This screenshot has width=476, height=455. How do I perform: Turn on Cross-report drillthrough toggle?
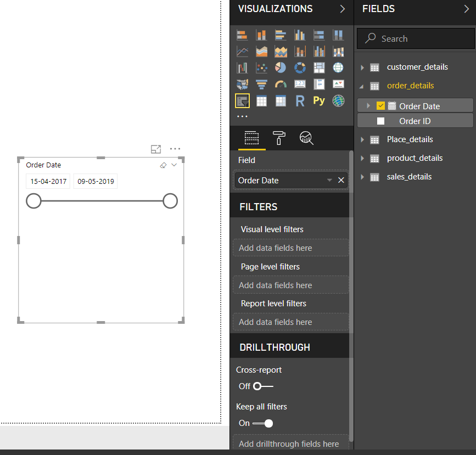coord(263,386)
